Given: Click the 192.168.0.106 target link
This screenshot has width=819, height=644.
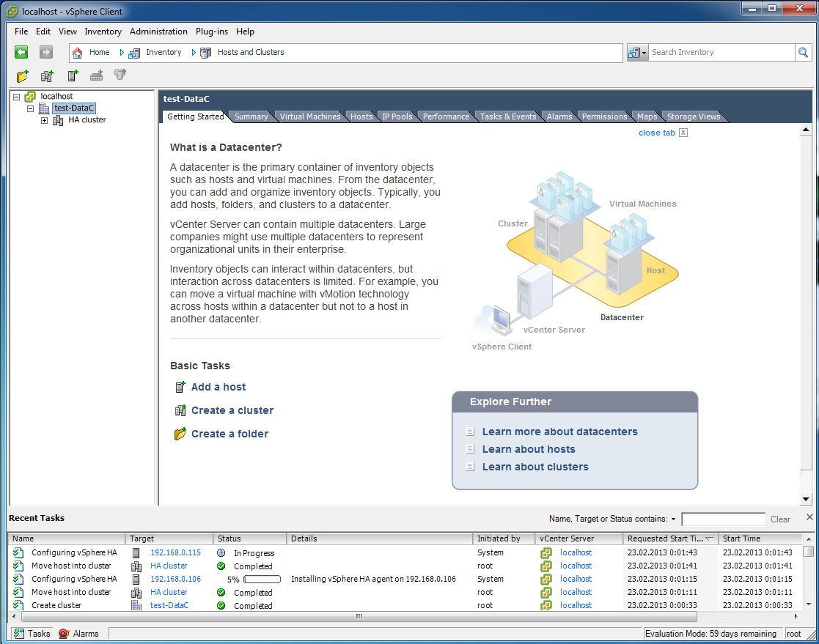Looking at the screenshot, I should click(175, 579).
